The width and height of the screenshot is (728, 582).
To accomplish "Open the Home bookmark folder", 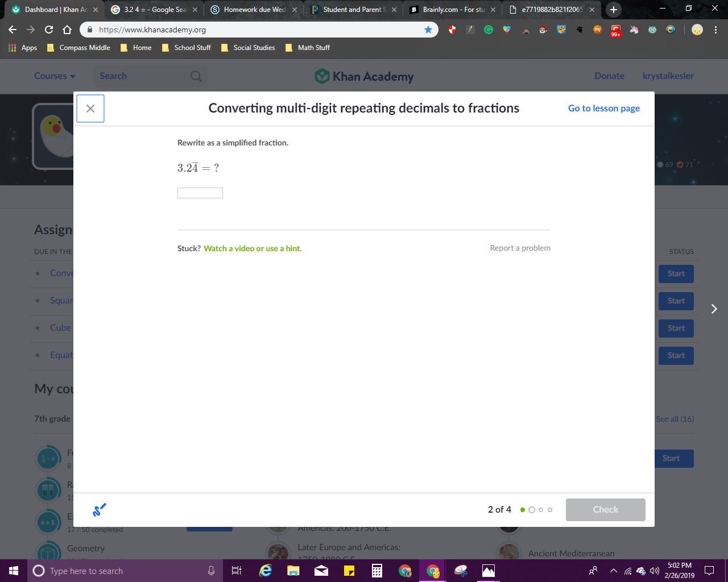I will tap(135, 48).
